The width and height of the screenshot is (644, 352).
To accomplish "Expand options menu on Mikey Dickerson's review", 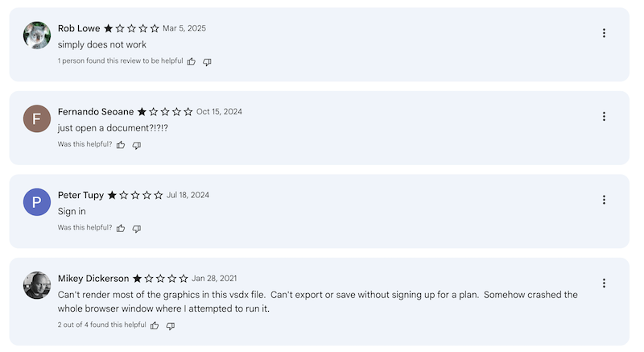I will 604,284.
